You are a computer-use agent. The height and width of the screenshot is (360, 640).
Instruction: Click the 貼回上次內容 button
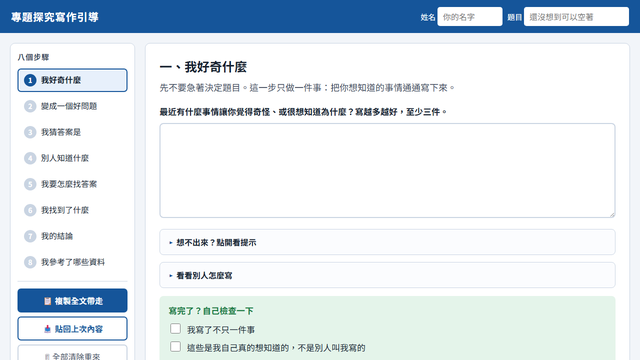tap(72, 329)
